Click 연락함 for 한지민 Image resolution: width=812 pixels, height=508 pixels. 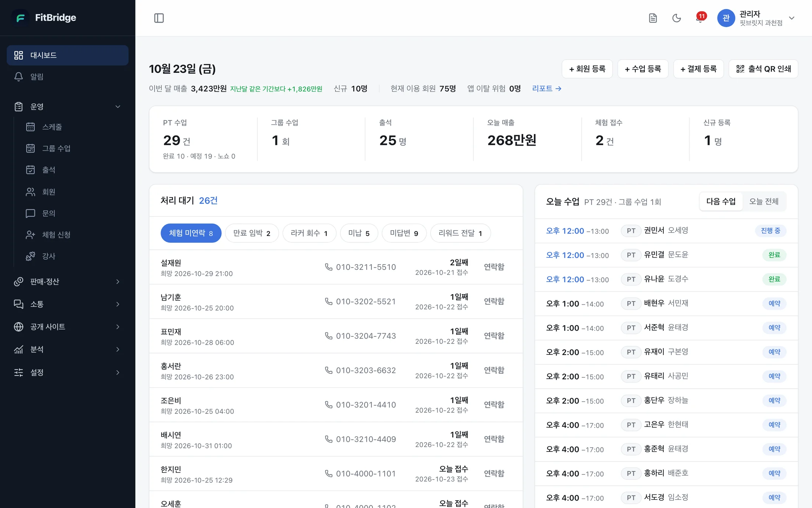coord(494,473)
